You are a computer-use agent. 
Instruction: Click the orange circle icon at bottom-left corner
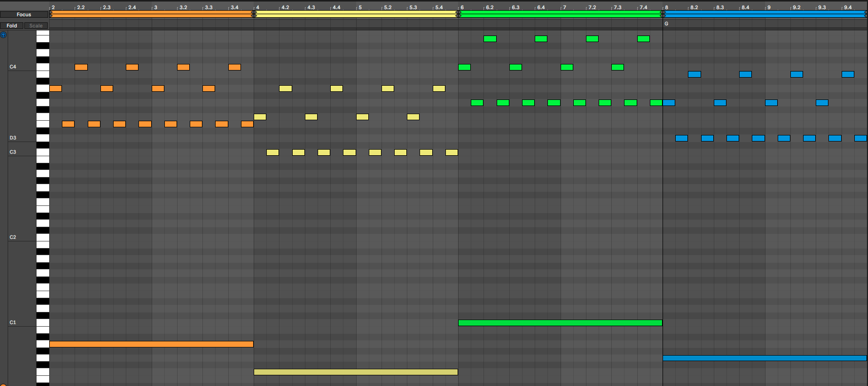[x=3, y=384]
